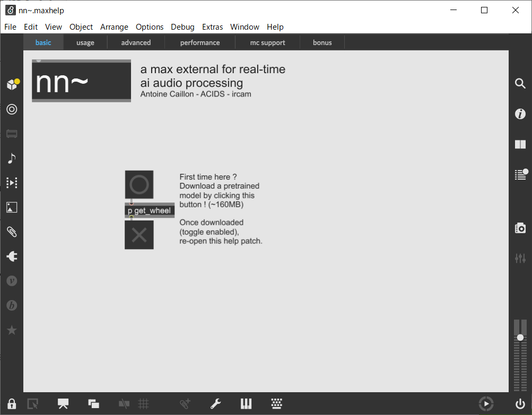
Task: Open the buffers icon in left toolbar
Action: (x=12, y=134)
